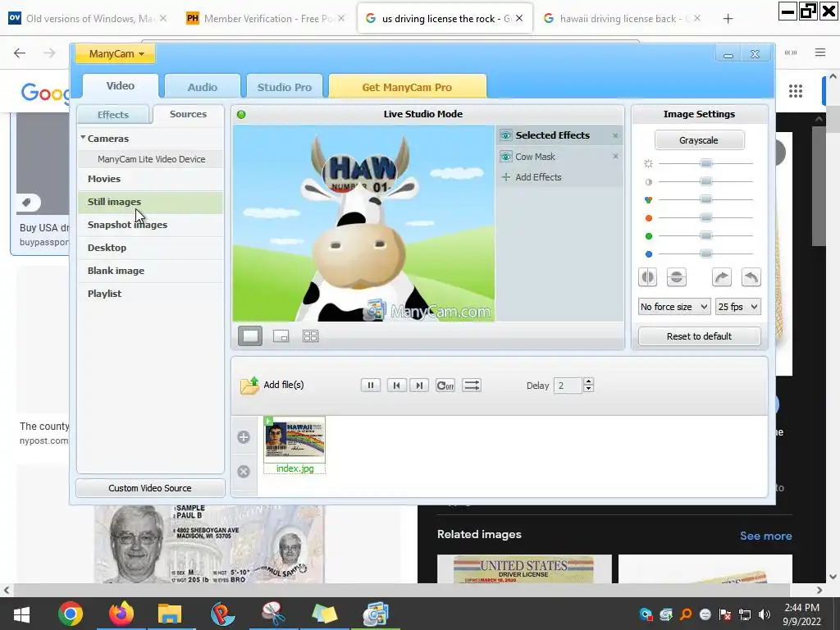Increase Delay with the up stepper arrow
This screenshot has height=630, width=840.
tap(588, 381)
